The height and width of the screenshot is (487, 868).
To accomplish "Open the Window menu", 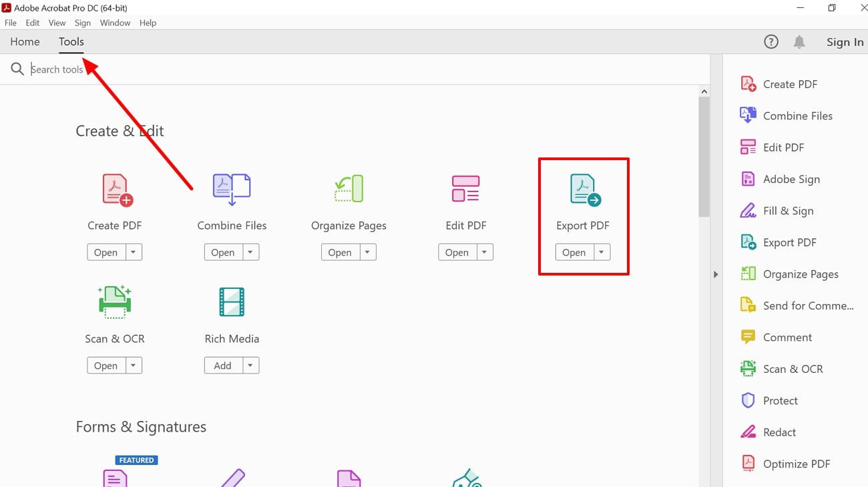I will click(116, 23).
